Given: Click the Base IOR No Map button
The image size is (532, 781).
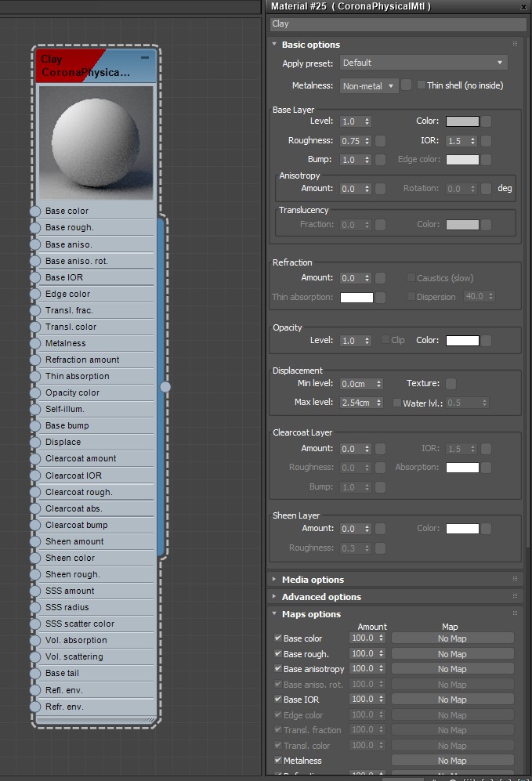Looking at the screenshot, I should click(452, 700).
